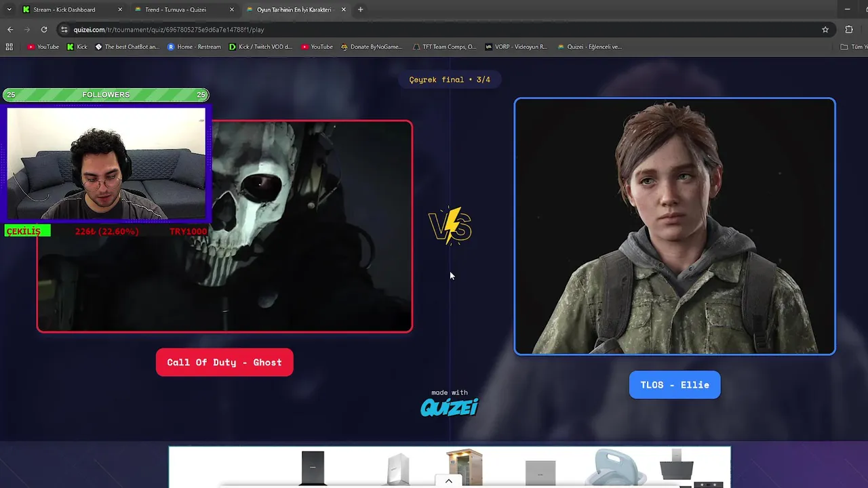Close the Stream - Kick Dashboard tab
The width and height of the screenshot is (868, 488).
(120, 9)
